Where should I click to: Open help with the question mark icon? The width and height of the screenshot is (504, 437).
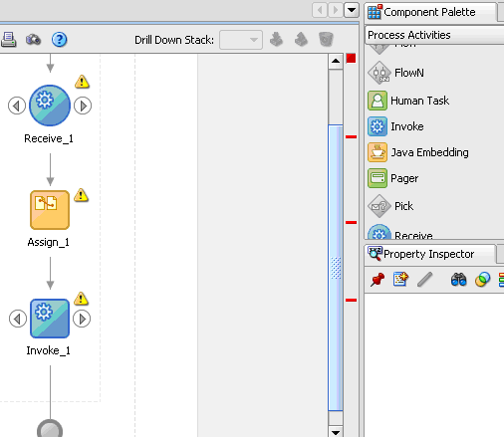[x=59, y=40]
